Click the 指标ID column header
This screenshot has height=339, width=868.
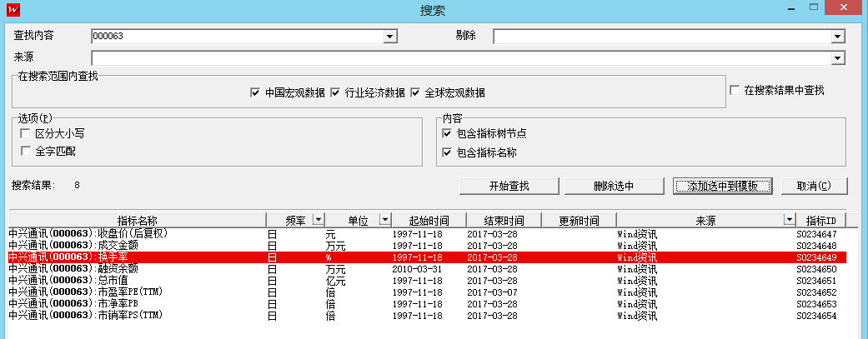click(821, 221)
